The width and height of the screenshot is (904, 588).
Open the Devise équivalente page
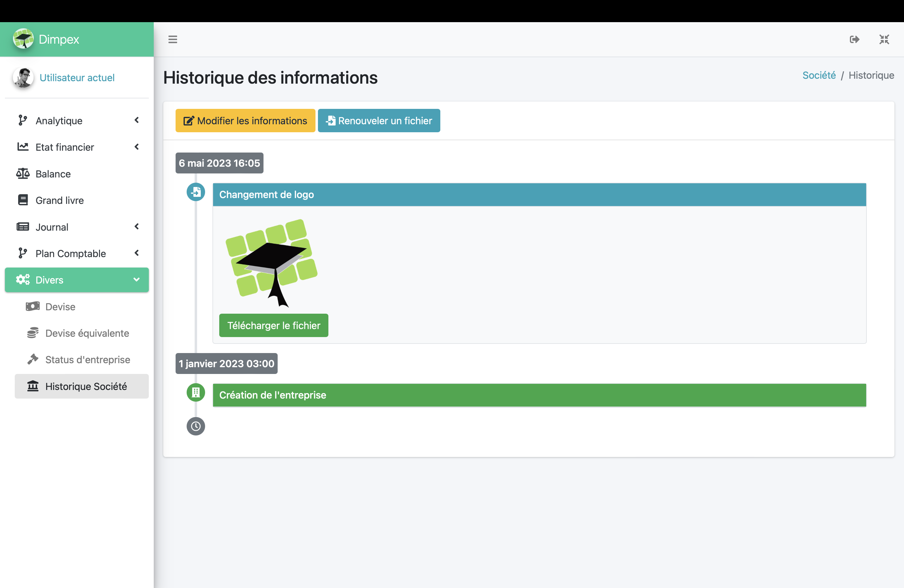point(87,333)
